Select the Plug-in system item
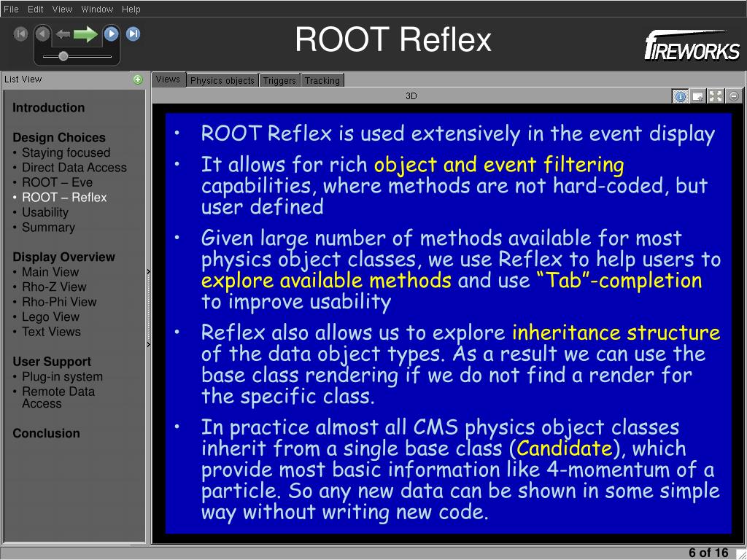747x560 pixels. (x=63, y=377)
